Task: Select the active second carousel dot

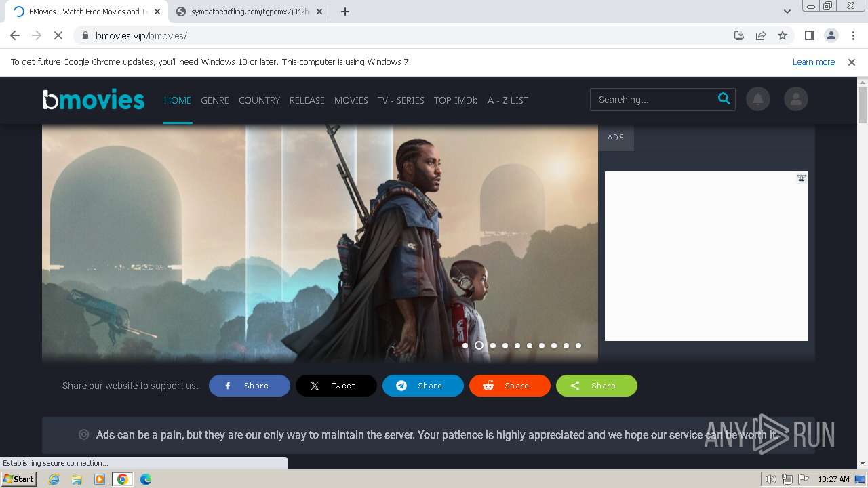Action: (x=479, y=346)
